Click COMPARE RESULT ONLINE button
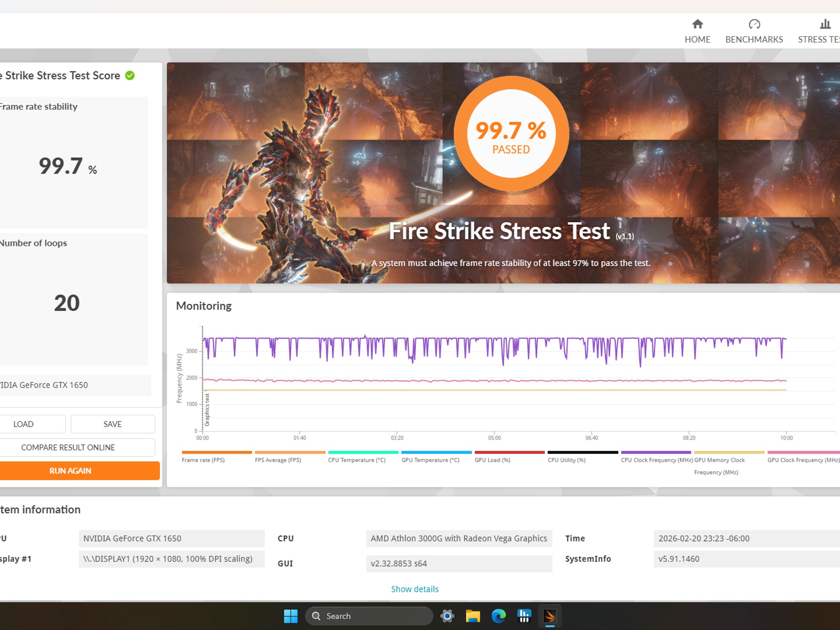This screenshot has height=630, width=840. coord(77,447)
